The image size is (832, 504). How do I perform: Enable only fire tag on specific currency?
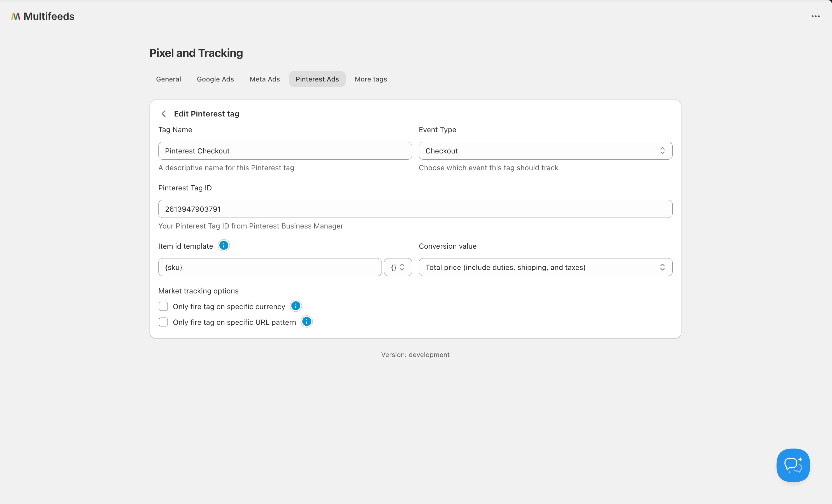click(x=163, y=306)
